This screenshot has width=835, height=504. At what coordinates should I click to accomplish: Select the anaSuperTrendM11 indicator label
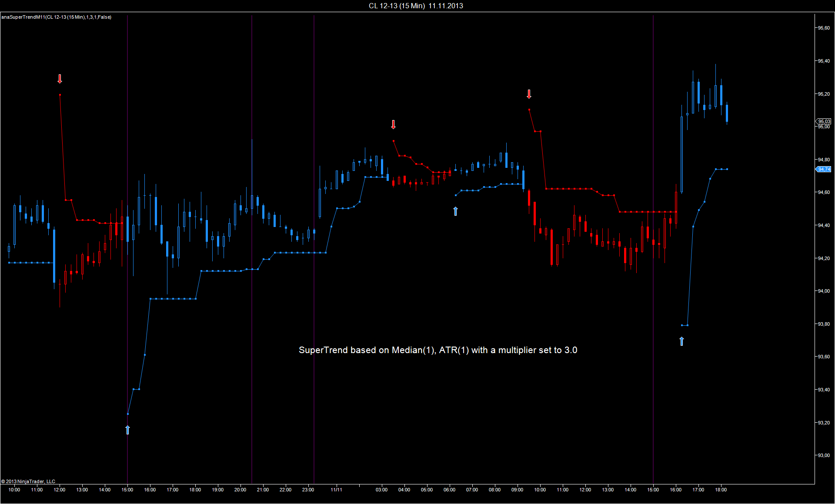click(x=57, y=17)
